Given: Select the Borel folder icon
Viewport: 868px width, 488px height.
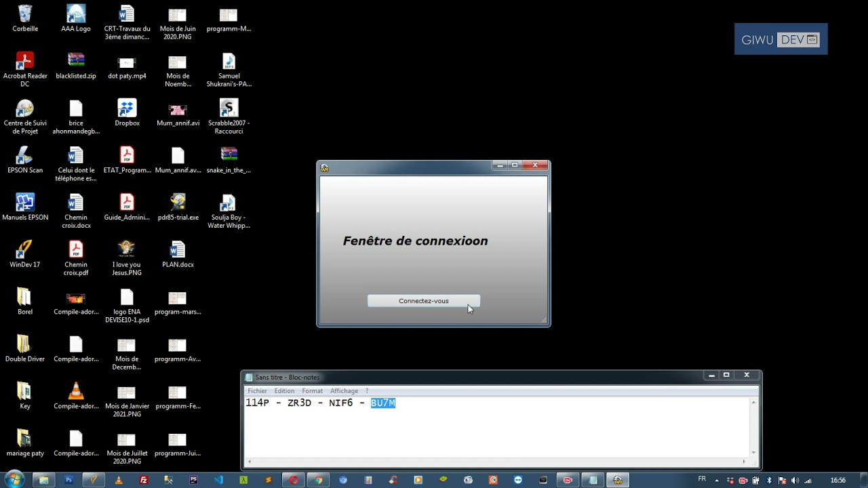Looking at the screenshot, I should 25,301.
